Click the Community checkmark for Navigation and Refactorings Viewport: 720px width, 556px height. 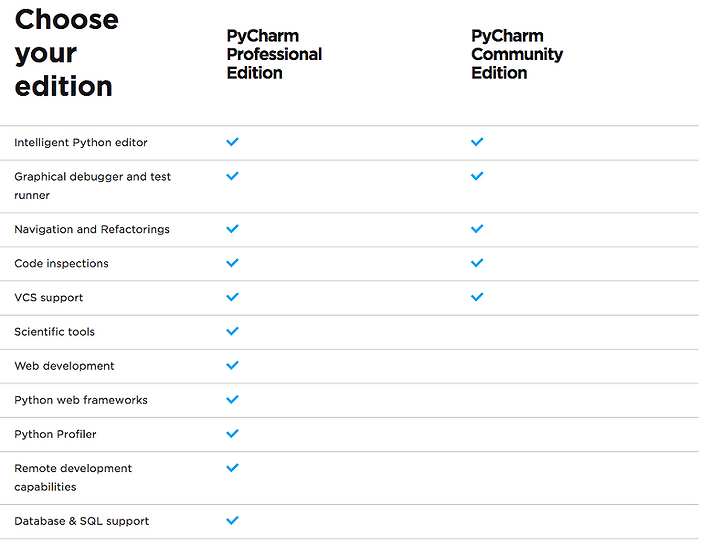coord(477,229)
